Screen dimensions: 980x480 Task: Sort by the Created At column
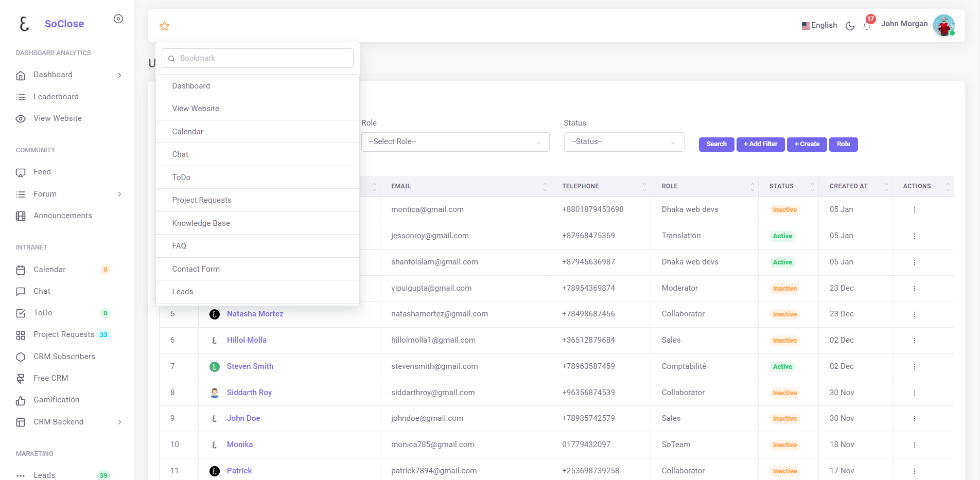(x=855, y=187)
